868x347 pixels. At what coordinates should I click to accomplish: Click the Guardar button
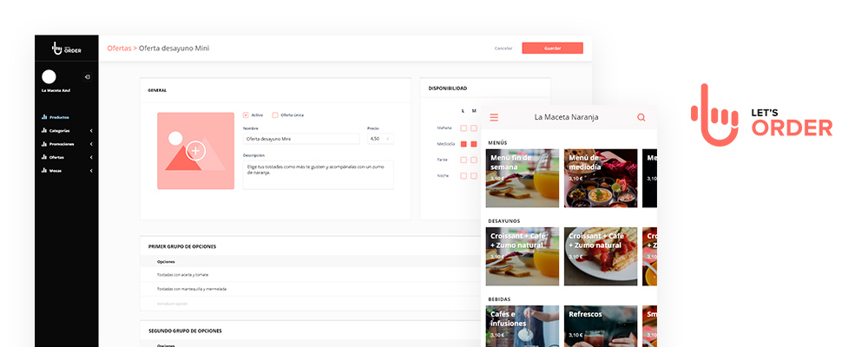(x=552, y=49)
